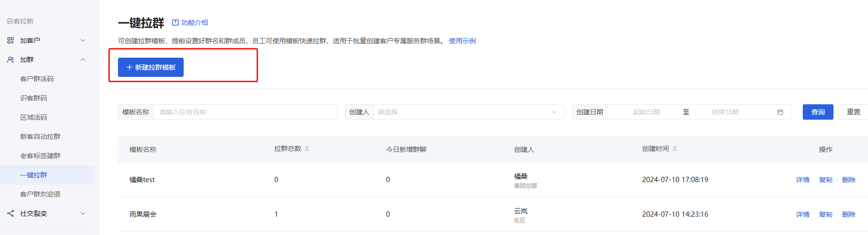Click the 雨果展会 template name cell

(x=143, y=214)
